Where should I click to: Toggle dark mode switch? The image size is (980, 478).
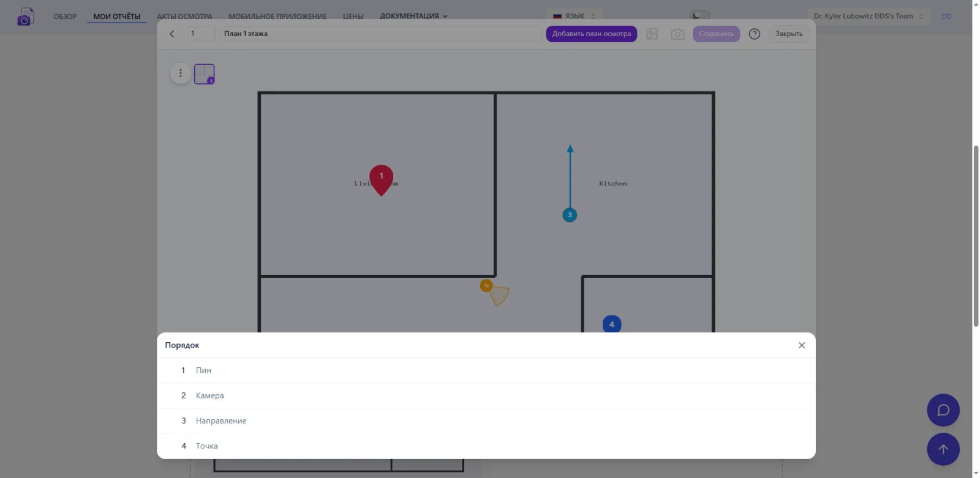[x=700, y=16]
